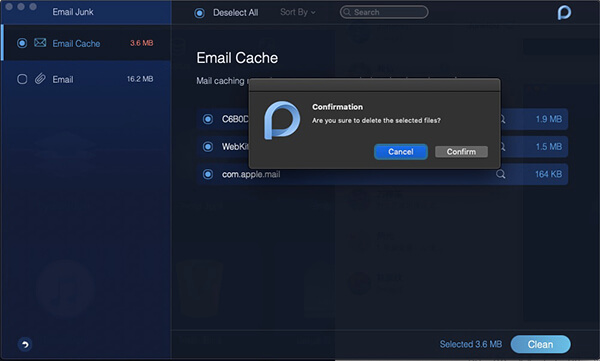
Task: Click the 1.9 MB size value
Action: tap(549, 119)
